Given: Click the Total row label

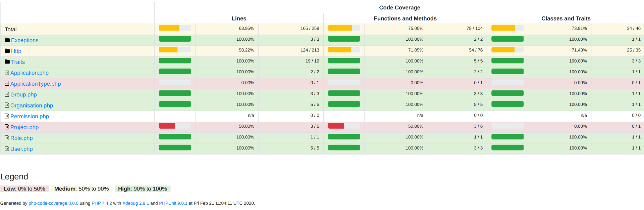Looking at the screenshot, I should pos(11,30).
